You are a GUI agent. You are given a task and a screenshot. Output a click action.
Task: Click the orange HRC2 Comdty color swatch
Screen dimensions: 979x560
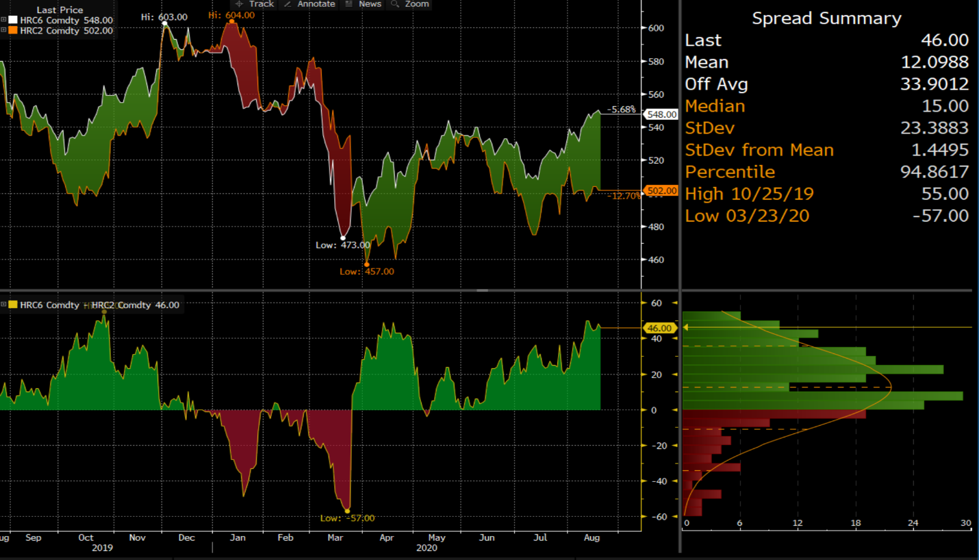click(x=14, y=30)
